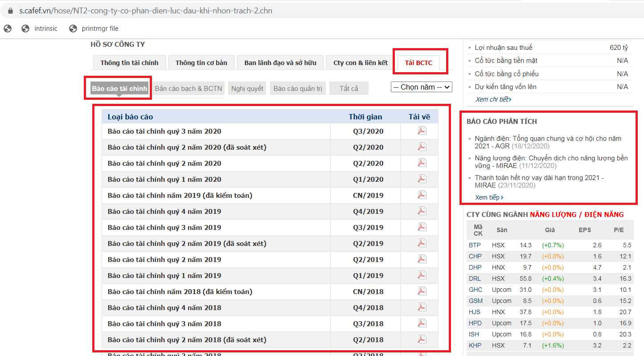The width and height of the screenshot is (644, 356).
Task: Open the Chọn năm year dropdown
Action: tap(421, 87)
